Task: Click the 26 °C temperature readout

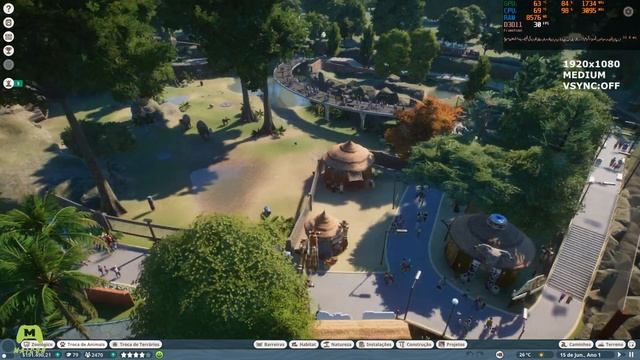Action: pyautogui.click(x=525, y=355)
